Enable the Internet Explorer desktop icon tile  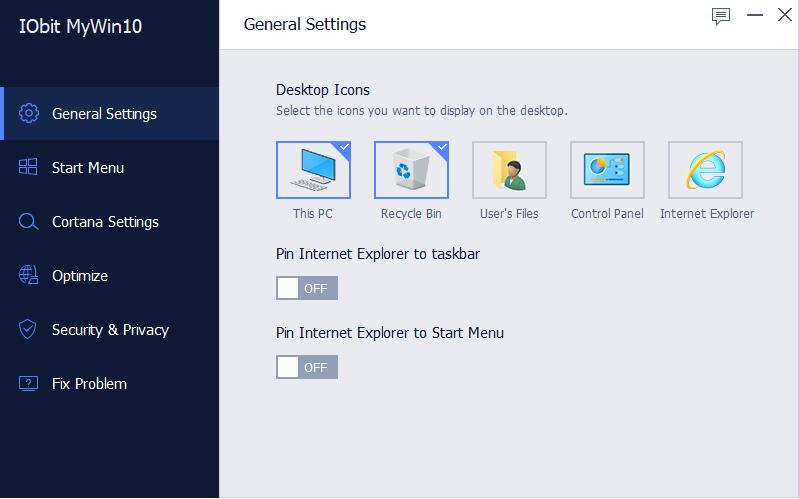[x=705, y=170]
